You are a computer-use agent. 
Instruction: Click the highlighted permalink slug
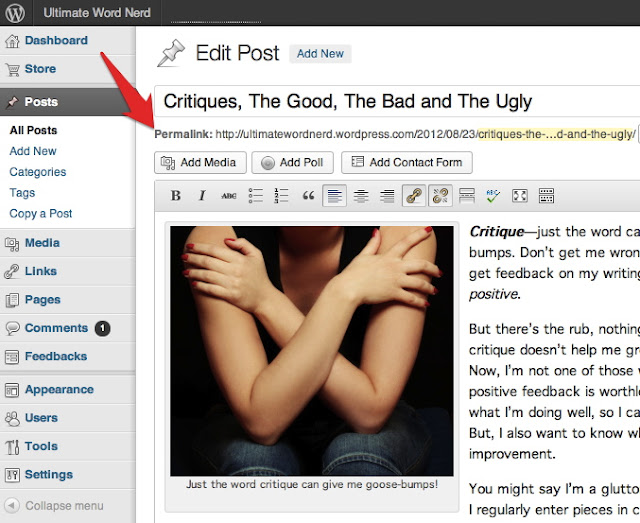(x=557, y=134)
